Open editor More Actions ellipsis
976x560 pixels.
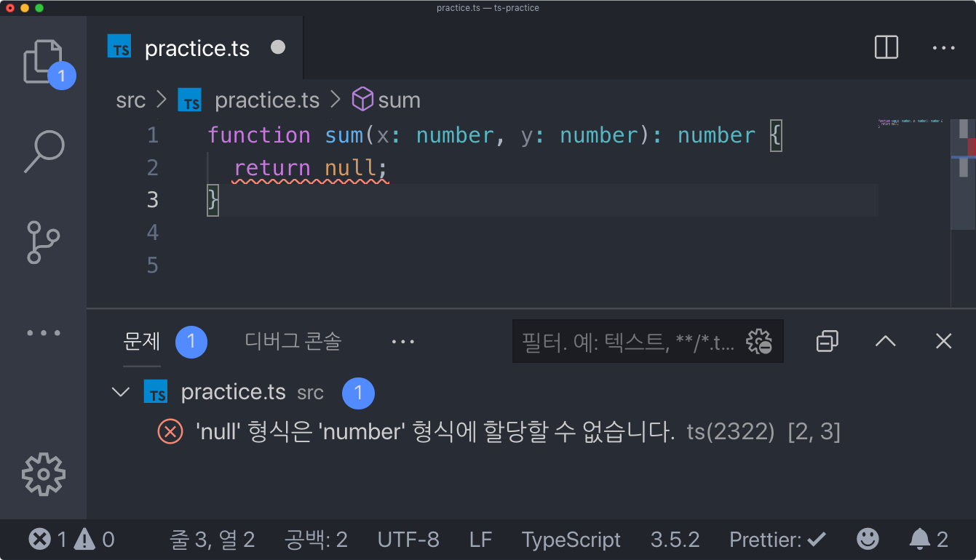943,48
